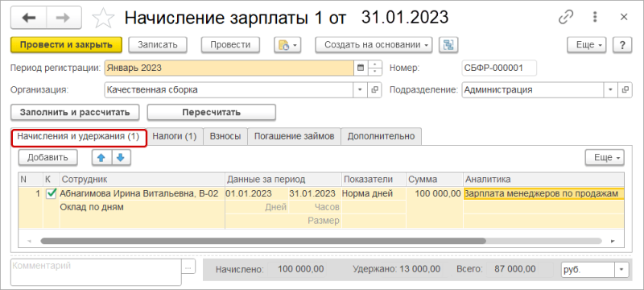The width and height of the screenshot is (644, 290).
Task: Toggle the K checkbox for Абнагимова
Action: click(51, 193)
